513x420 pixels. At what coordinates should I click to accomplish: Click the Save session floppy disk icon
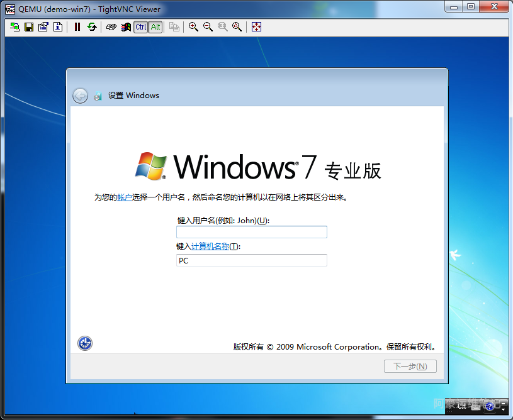[28, 27]
